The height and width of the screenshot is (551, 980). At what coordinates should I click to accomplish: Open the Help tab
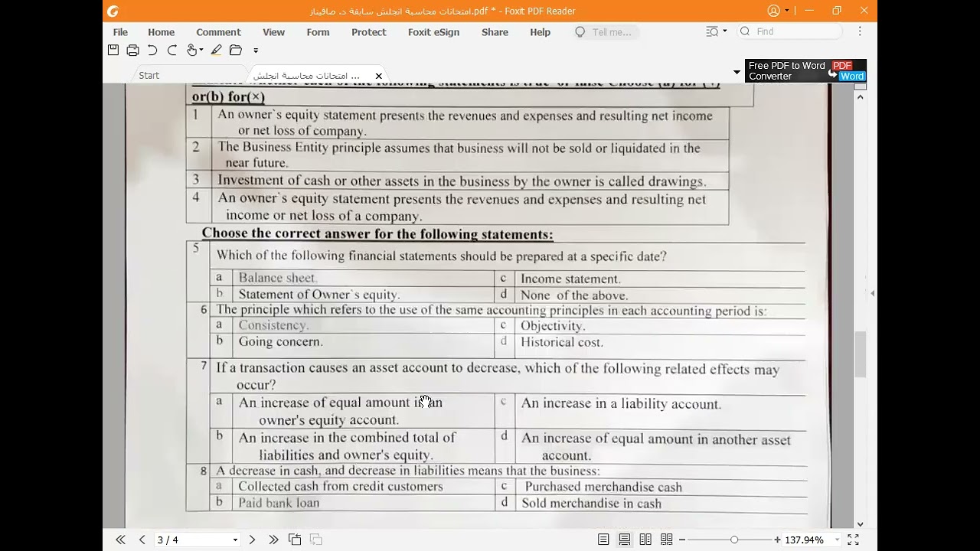click(540, 32)
